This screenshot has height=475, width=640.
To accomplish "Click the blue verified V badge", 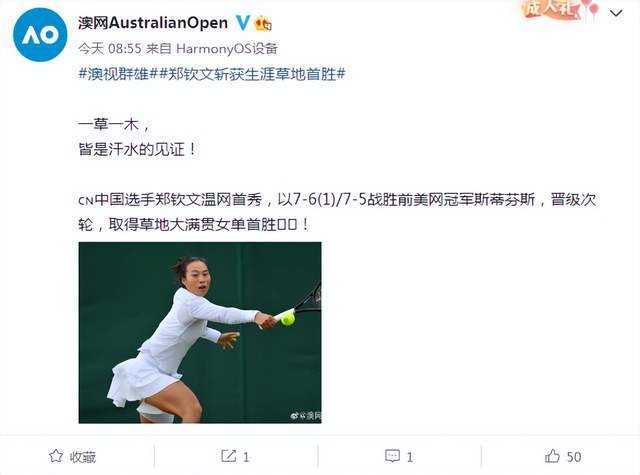I will tap(242, 22).
